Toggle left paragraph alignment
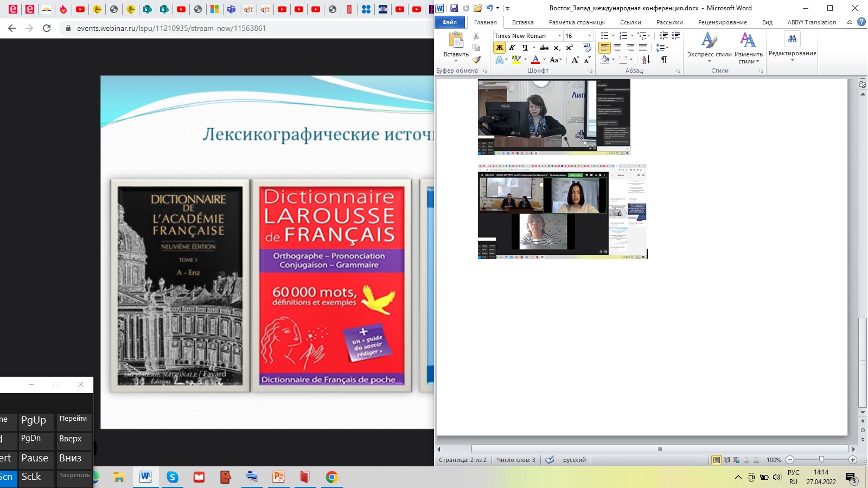 click(604, 48)
